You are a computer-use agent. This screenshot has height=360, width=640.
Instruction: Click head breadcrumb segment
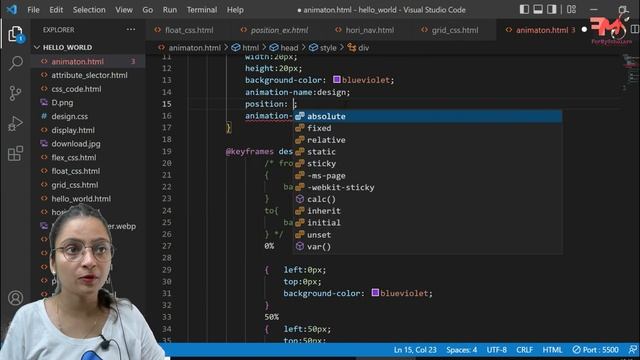click(x=289, y=48)
